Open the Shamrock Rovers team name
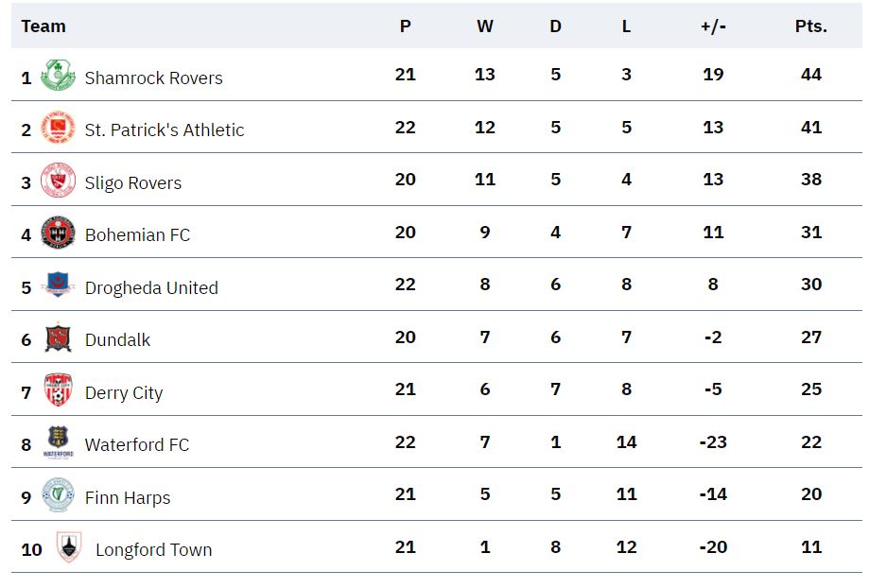 153,78
